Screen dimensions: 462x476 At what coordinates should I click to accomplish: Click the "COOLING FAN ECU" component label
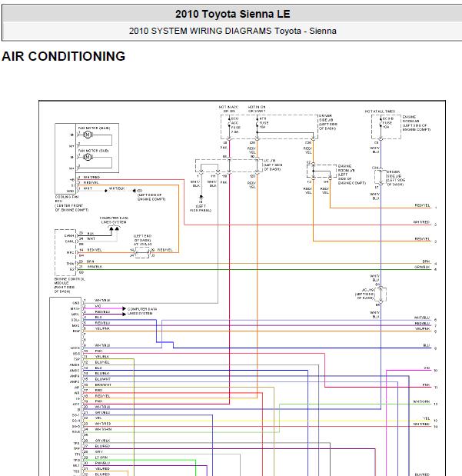66,199
